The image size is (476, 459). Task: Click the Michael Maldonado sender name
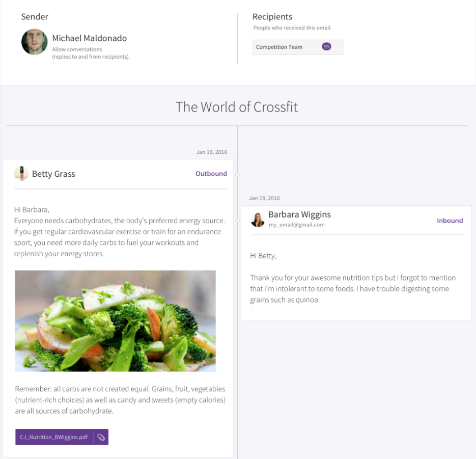[89, 38]
